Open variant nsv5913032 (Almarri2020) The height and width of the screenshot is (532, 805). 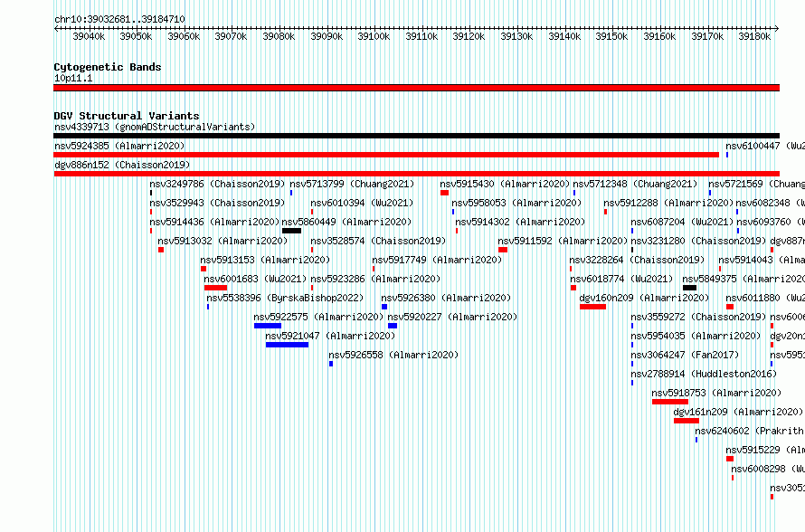[223, 241]
